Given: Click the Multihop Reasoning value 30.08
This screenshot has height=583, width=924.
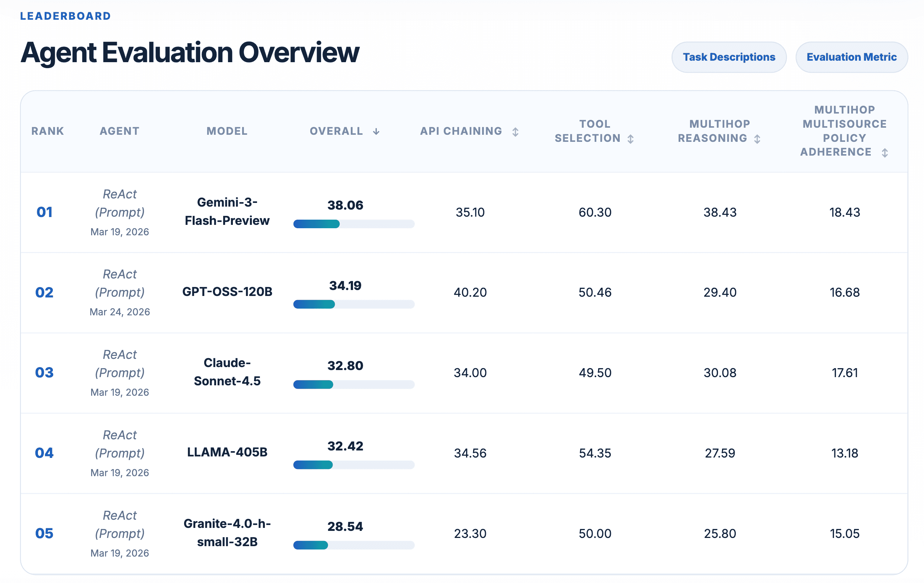Looking at the screenshot, I should point(720,373).
